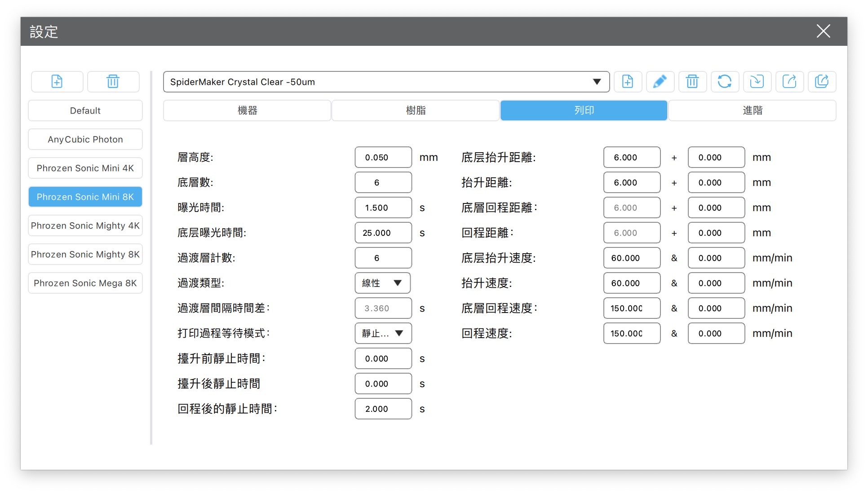The height and width of the screenshot is (494, 868).
Task: Reset profile with the refresh arrows icon
Action: point(724,82)
